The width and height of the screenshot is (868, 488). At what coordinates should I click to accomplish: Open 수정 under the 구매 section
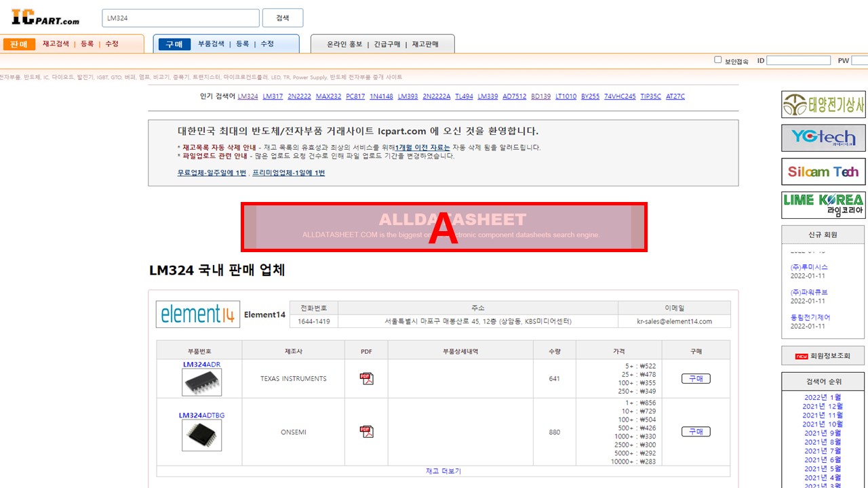(x=267, y=43)
